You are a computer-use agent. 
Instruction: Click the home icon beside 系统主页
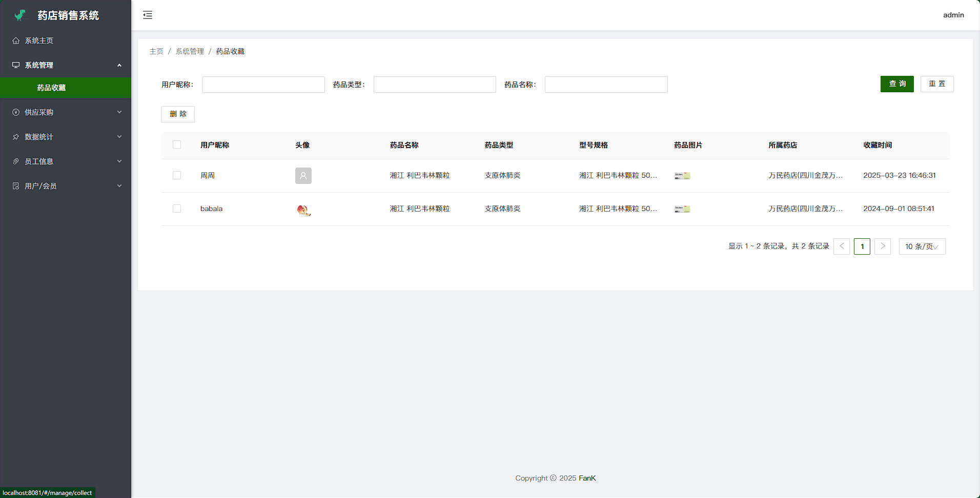[x=16, y=40]
